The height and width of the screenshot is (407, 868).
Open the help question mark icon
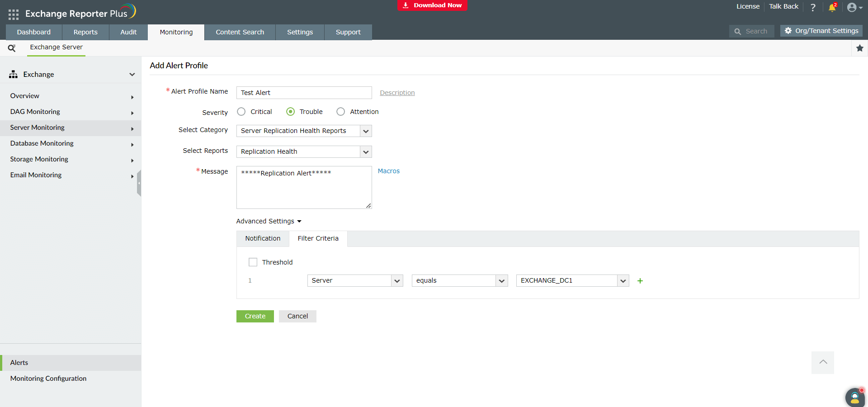(x=812, y=7)
